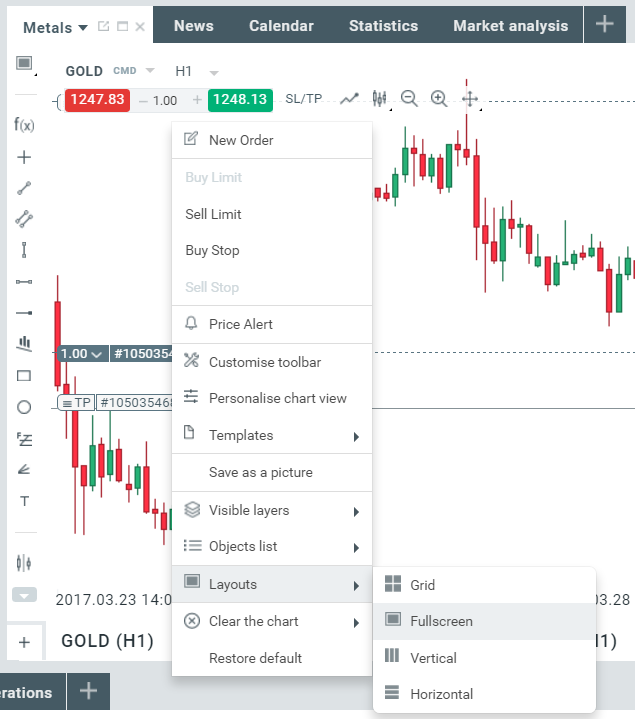Image resolution: width=635 pixels, height=719 pixels.
Task: Click the zoom out magnifier icon
Action: [x=409, y=98]
